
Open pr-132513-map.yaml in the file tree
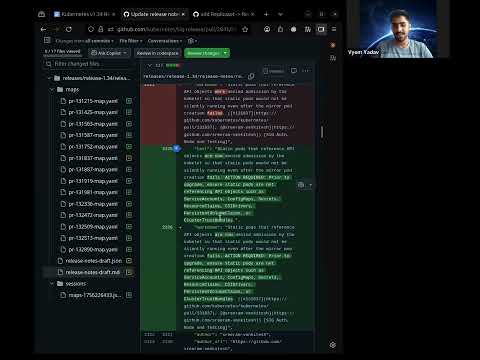93,238
